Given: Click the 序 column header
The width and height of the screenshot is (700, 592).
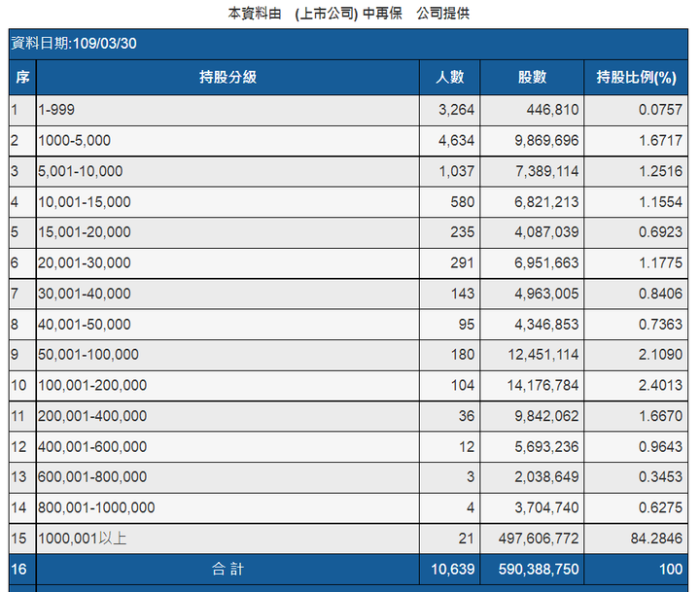Looking at the screenshot, I should pyautogui.click(x=22, y=77).
